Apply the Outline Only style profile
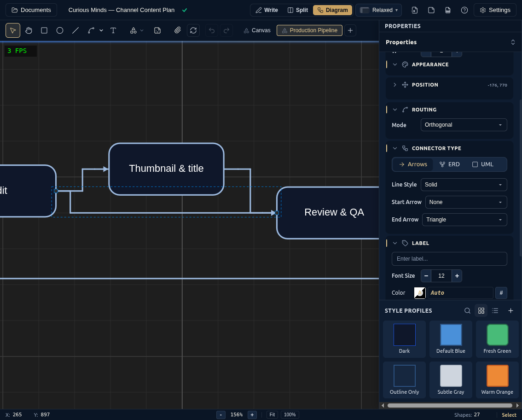522x420 pixels. click(404, 380)
